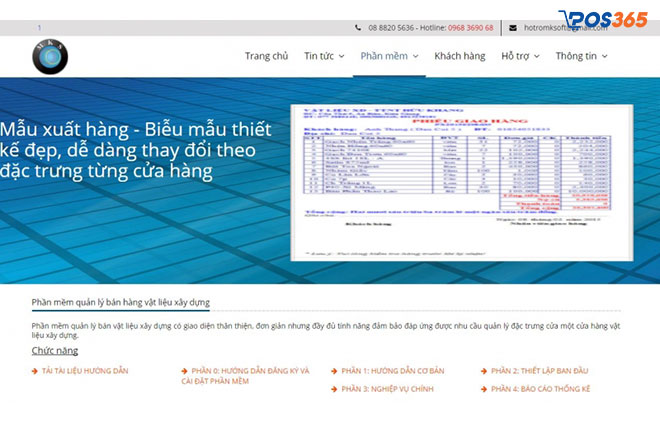Go to Trang chủ home page

(266, 56)
